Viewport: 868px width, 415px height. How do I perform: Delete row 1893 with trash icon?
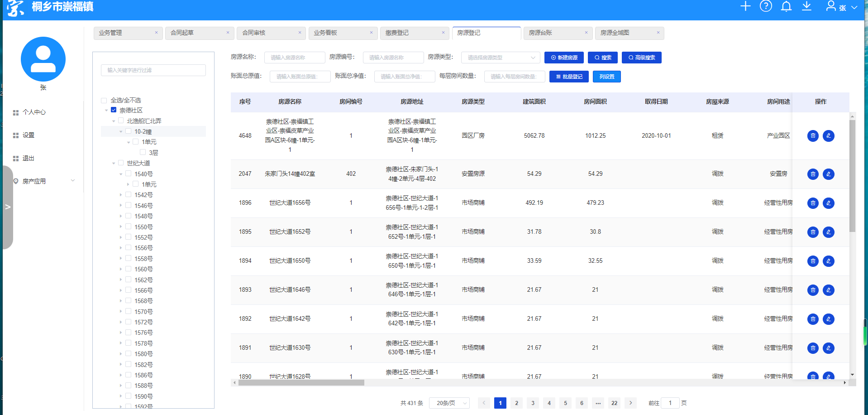pyautogui.click(x=813, y=290)
